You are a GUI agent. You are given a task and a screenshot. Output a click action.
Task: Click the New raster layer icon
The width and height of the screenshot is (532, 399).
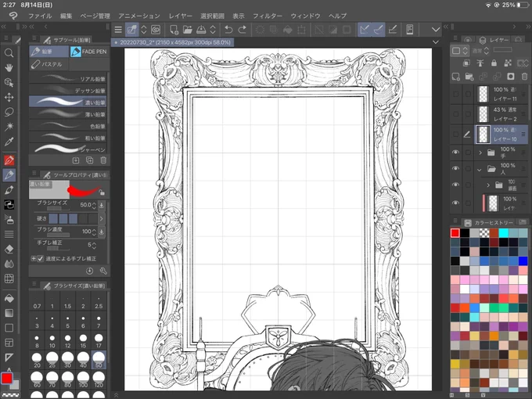[x=455, y=77]
